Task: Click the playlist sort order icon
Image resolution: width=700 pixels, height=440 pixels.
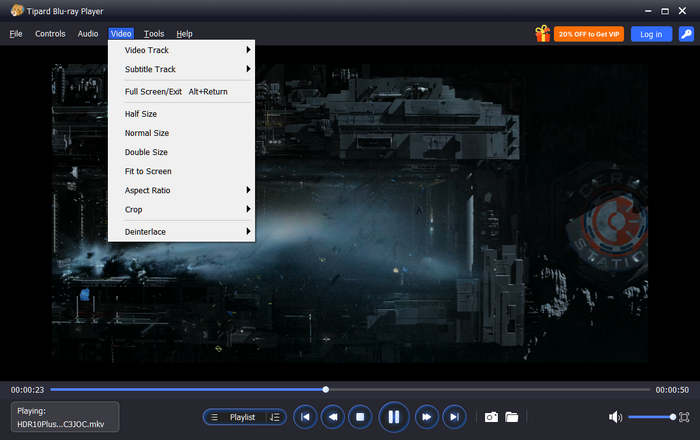Action: pos(275,417)
